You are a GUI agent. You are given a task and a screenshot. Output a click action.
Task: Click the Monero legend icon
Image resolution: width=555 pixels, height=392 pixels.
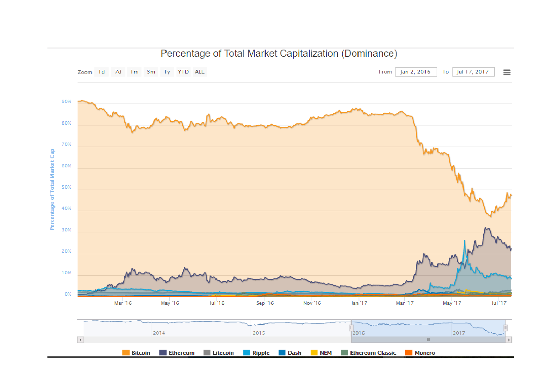409,353
